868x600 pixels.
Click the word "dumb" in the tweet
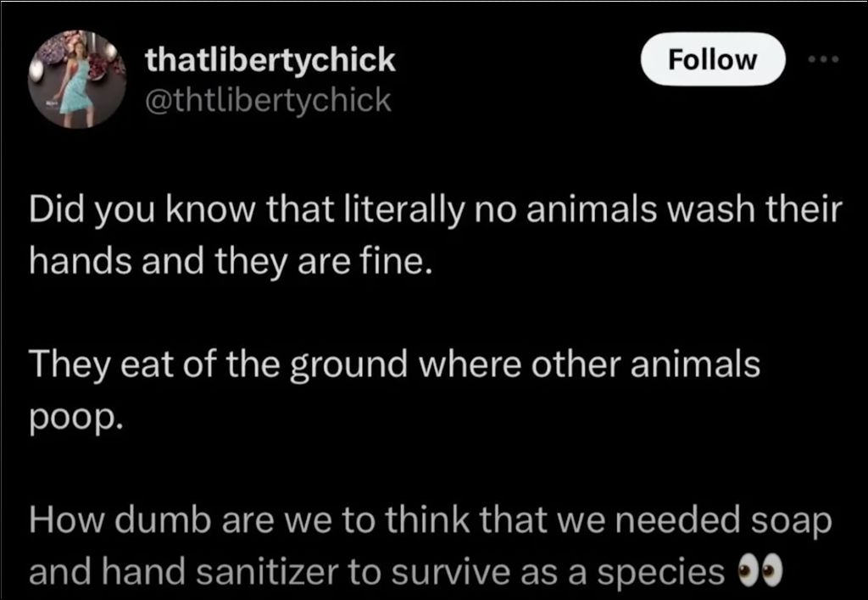163,521
